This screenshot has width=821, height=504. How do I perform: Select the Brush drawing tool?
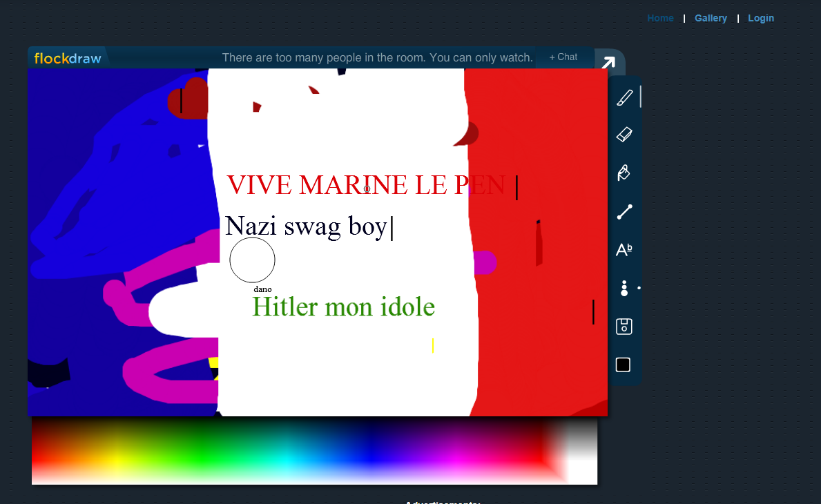[x=624, y=97]
